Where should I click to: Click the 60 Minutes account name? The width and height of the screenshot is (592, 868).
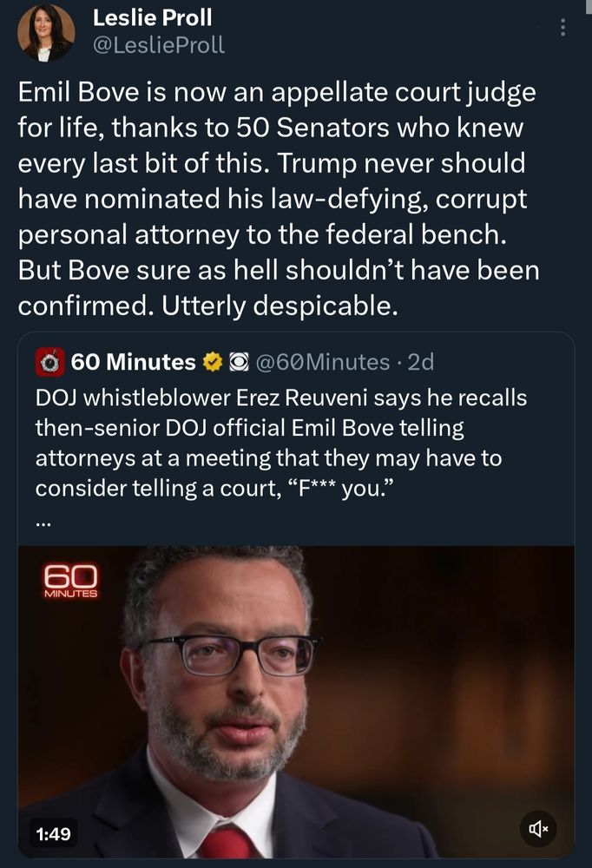coord(133,362)
